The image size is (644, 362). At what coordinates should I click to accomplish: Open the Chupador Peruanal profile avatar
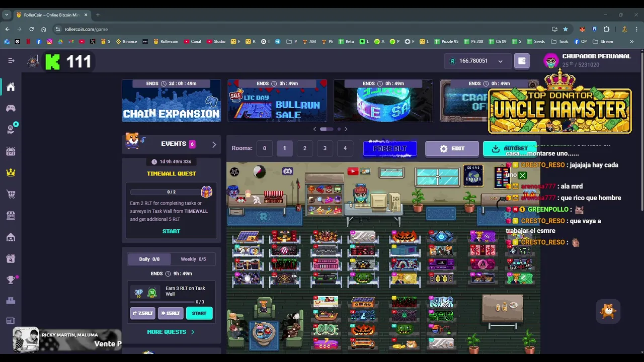[551, 61]
